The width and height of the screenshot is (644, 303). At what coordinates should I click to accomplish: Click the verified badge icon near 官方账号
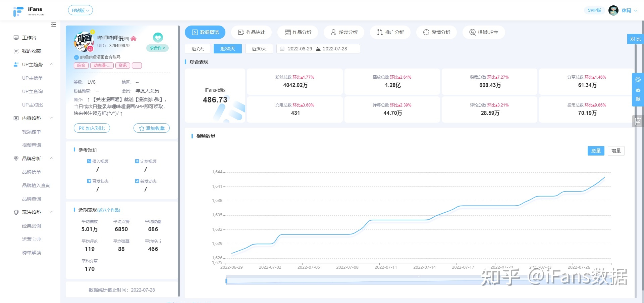click(76, 57)
